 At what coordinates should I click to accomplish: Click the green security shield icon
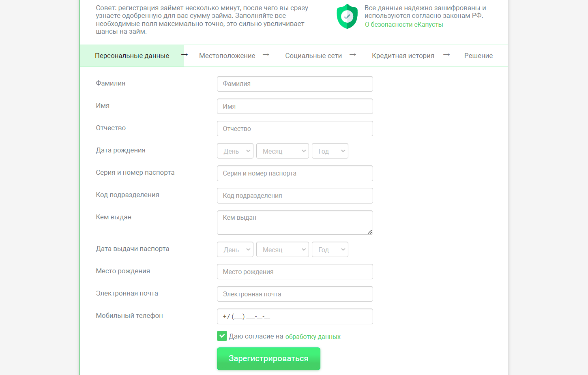(x=347, y=17)
